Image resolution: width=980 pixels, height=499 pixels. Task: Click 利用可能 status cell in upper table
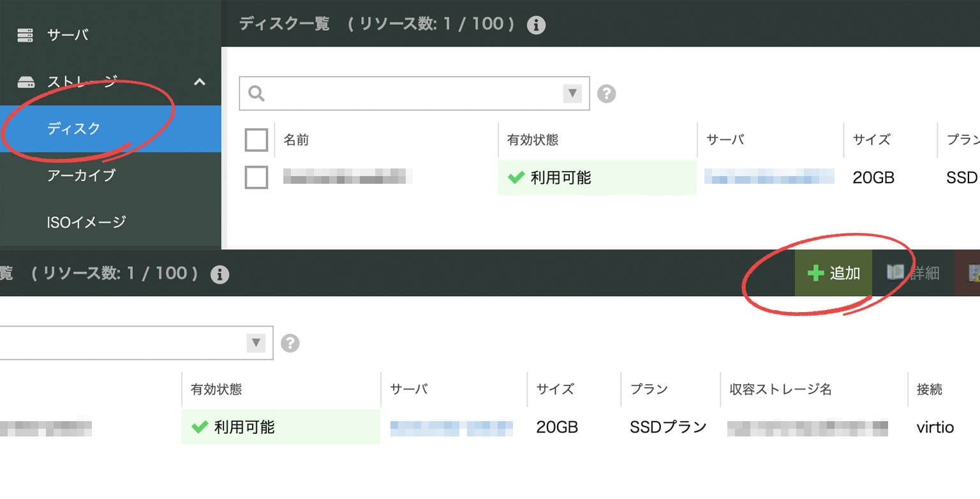pos(597,177)
